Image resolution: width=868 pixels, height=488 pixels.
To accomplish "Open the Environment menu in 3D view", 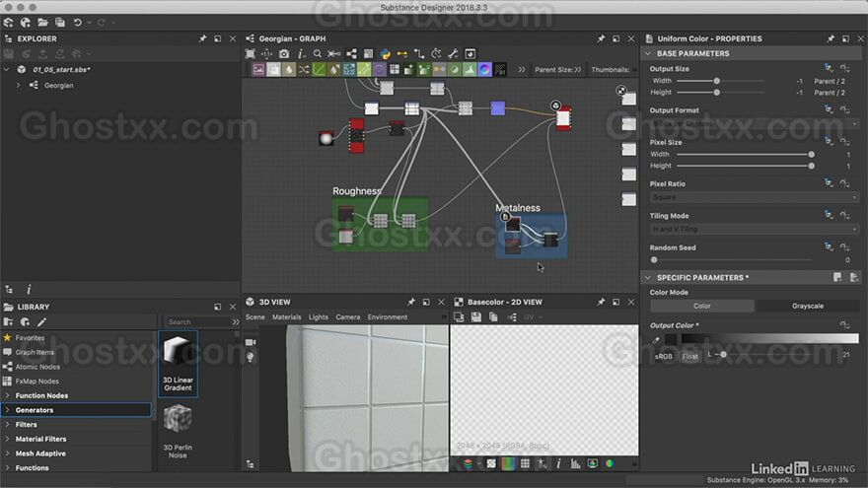I will click(388, 317).
